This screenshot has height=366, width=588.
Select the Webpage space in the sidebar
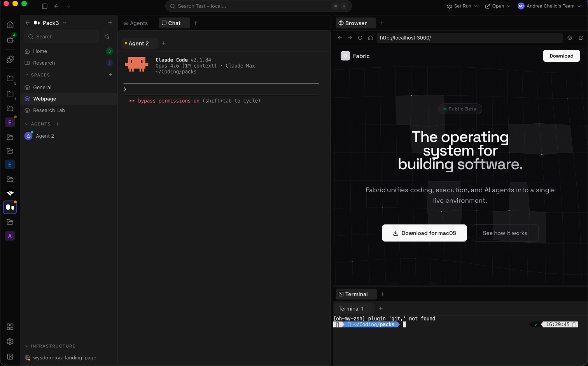click(44, 99)
